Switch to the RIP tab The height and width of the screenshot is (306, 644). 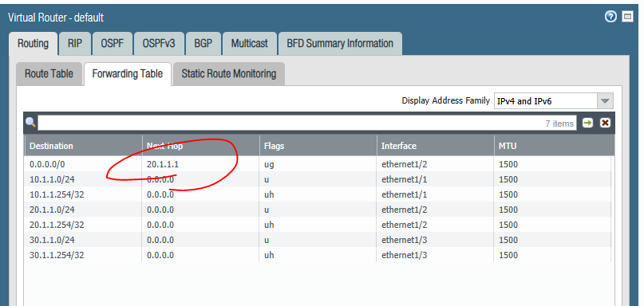point(75,44)
